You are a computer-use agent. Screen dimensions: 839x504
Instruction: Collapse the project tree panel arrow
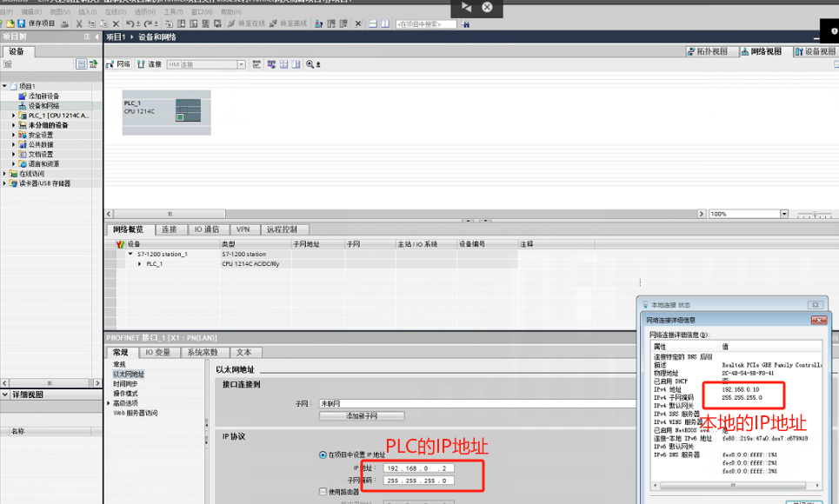point(97,36)
